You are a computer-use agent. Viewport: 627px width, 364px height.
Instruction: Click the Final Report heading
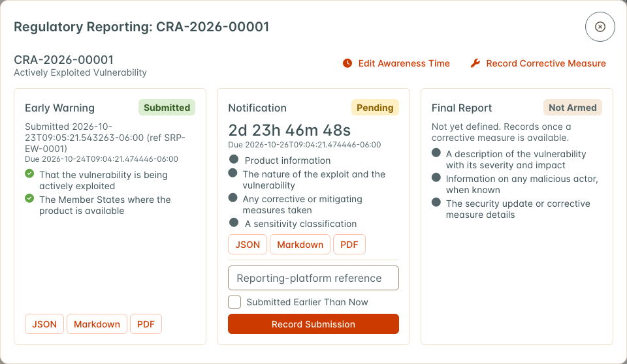click(462, 108)
